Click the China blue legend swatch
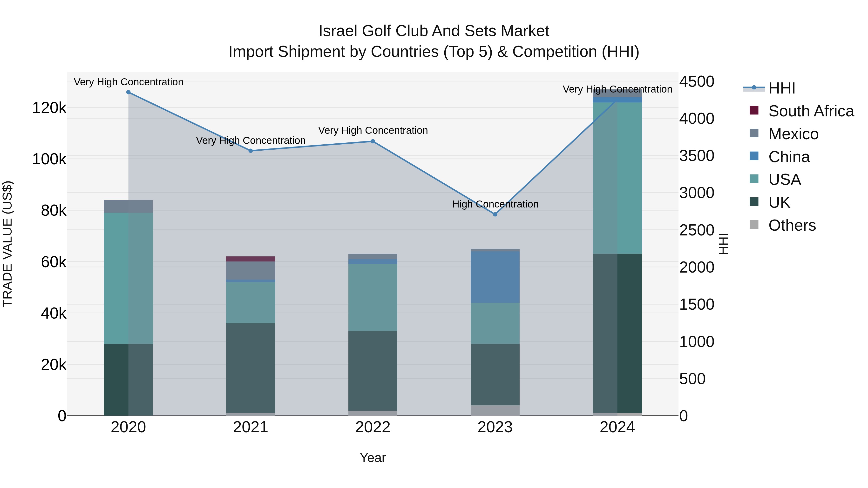868x488 pixels. click(754, 156)
